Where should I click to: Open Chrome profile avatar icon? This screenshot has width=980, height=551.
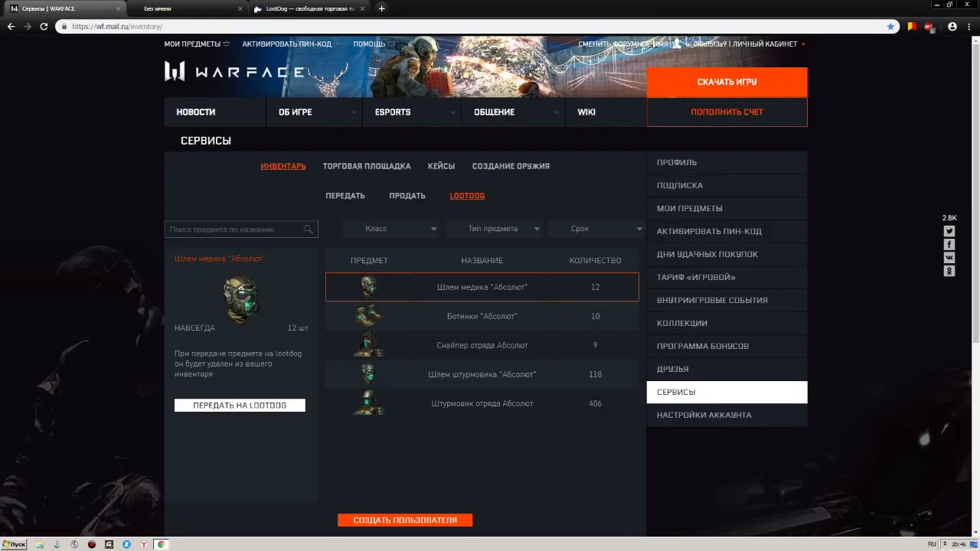(x=952, y=26)
